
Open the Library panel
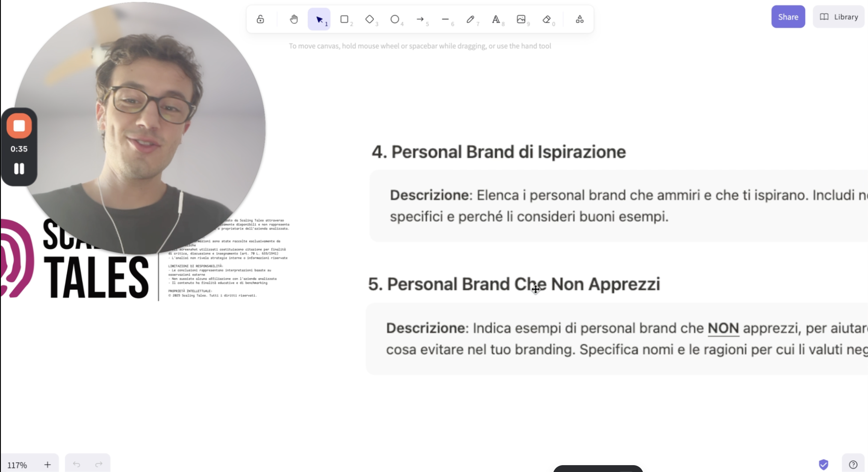(838, 17)
